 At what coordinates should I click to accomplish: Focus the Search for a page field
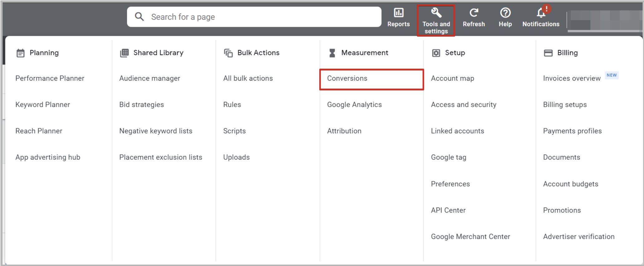click(x=254, y=17)
